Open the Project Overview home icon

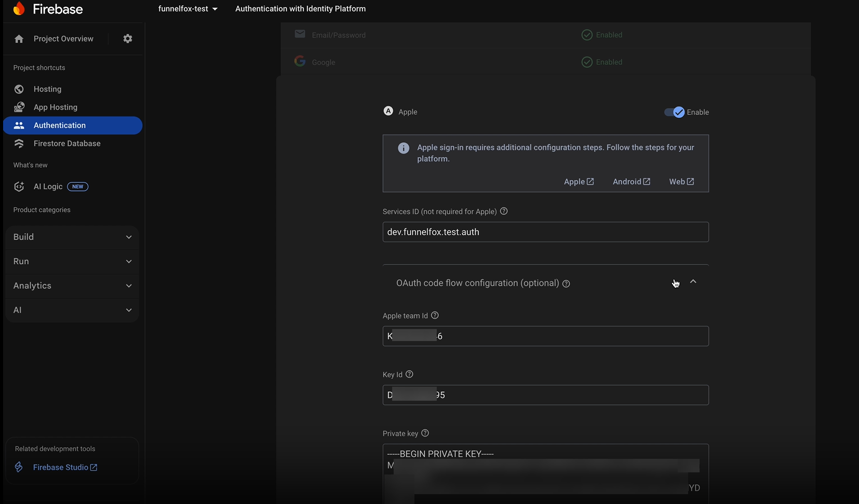(19, 39)
